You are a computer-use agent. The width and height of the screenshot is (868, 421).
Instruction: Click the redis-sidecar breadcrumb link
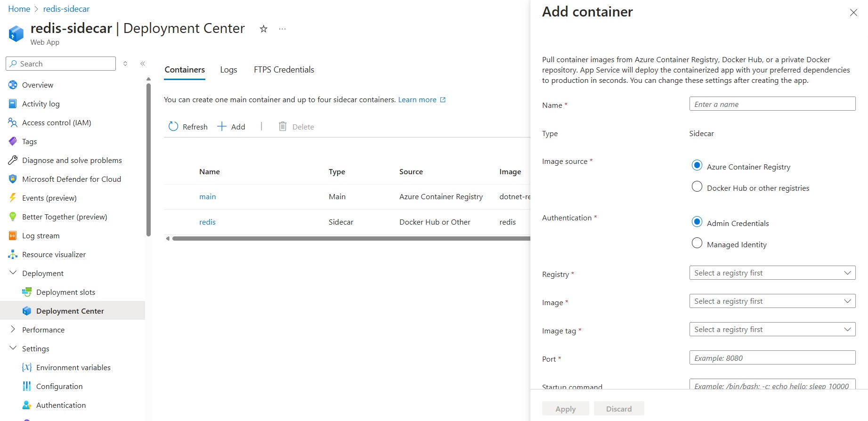coord(66,9)
